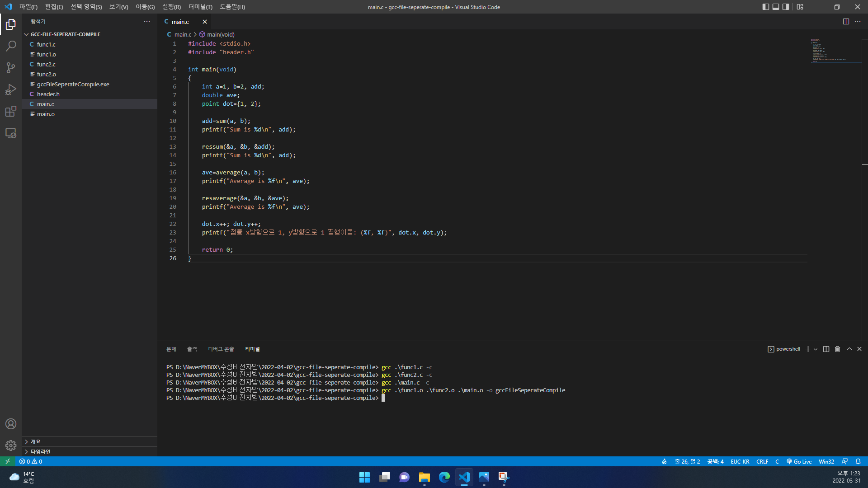Open the new terminal launch profile dropdown
868x488 pixels.
coord(816,349)
